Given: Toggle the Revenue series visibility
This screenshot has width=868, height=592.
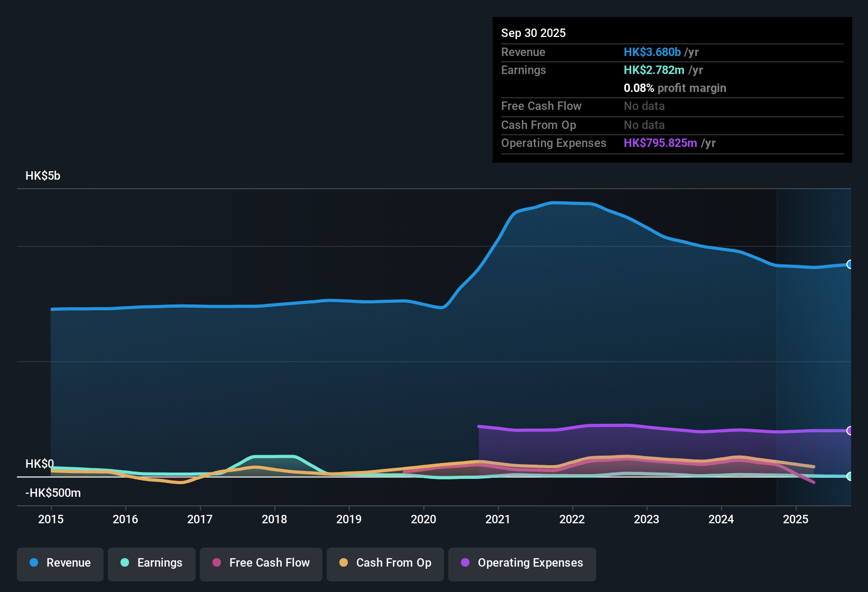Looking at the screenshot, I should [60, 563].
